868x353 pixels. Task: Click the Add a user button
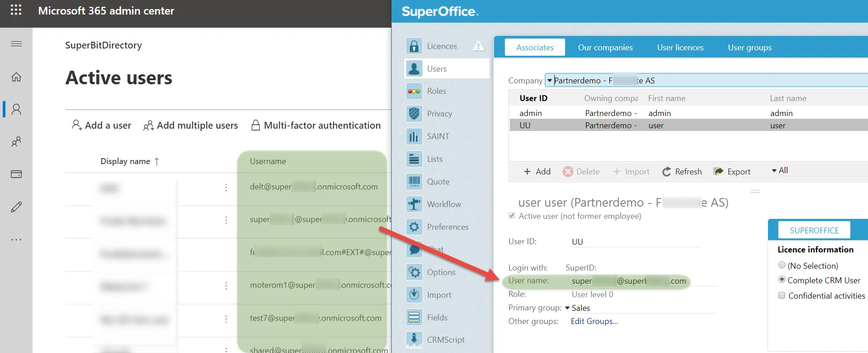pyautogui.click(x=101, y=126)
